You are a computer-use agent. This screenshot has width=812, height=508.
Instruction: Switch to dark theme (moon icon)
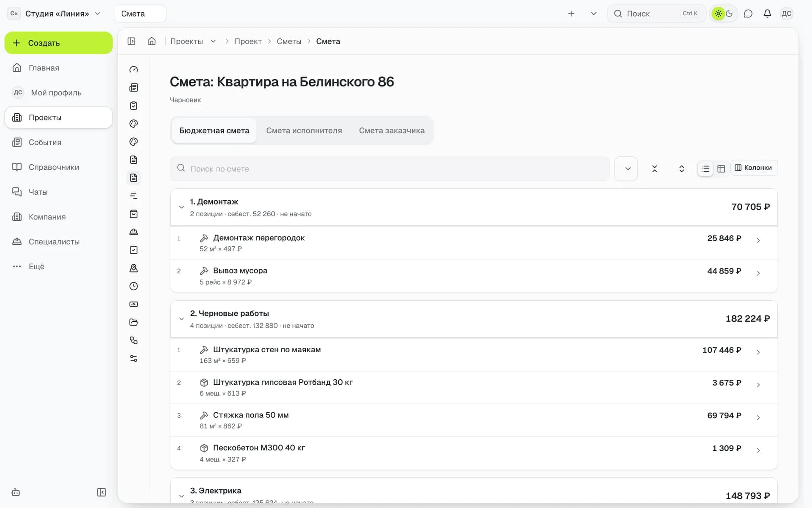pyautogui.click(x=730, y=14)
